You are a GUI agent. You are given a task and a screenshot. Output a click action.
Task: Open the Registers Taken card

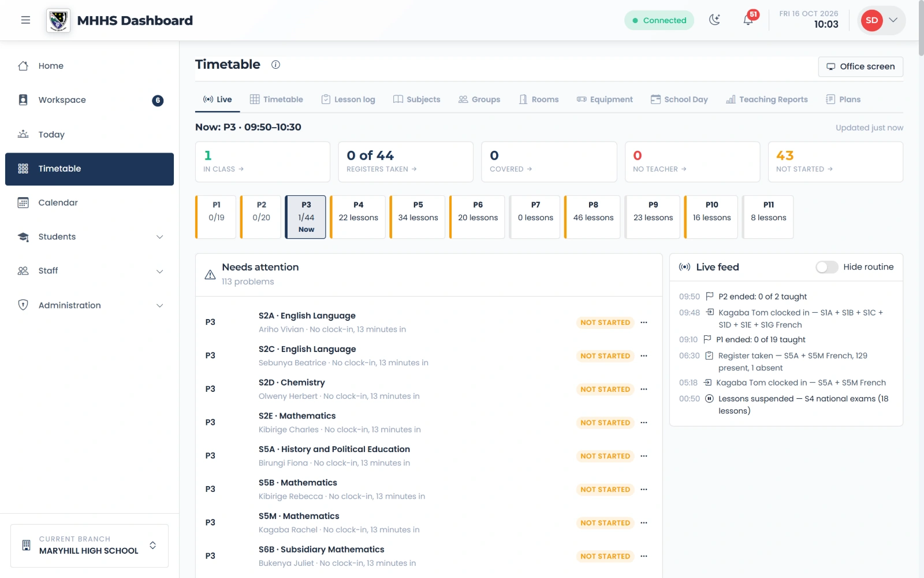[x=405, y=162]
